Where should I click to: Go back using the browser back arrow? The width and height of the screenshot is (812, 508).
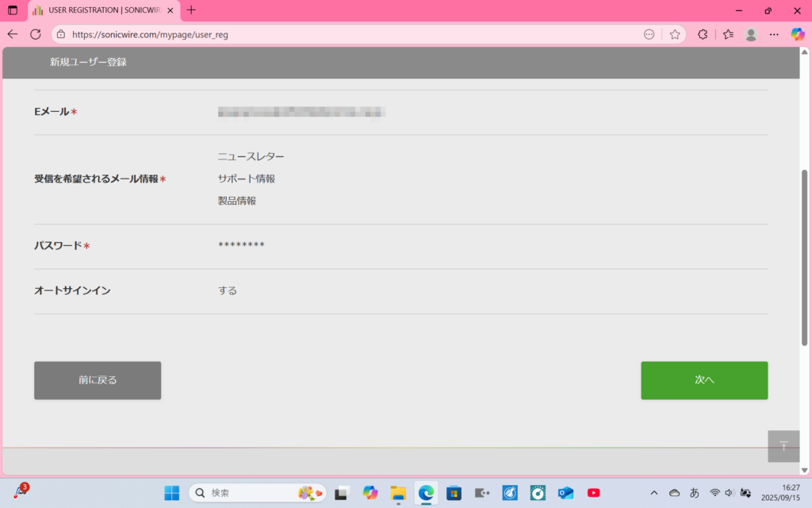pos(13,34)
